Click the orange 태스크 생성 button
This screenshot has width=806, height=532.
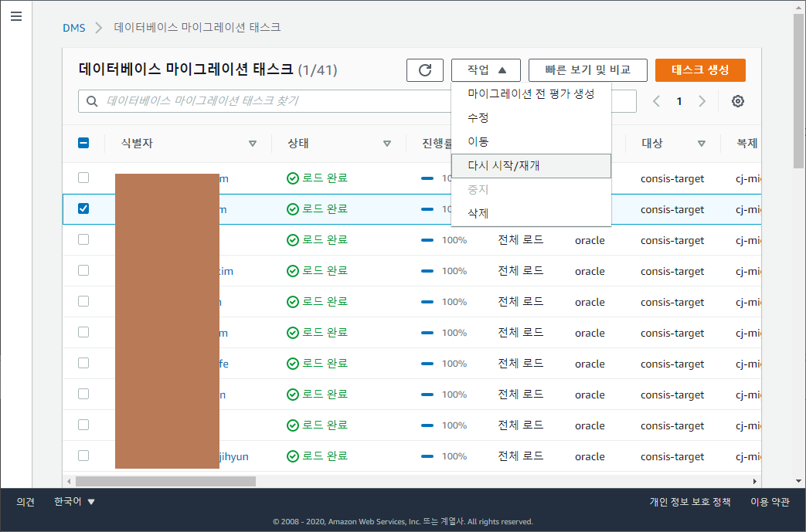pyautogui.click(x=699, y=69)
